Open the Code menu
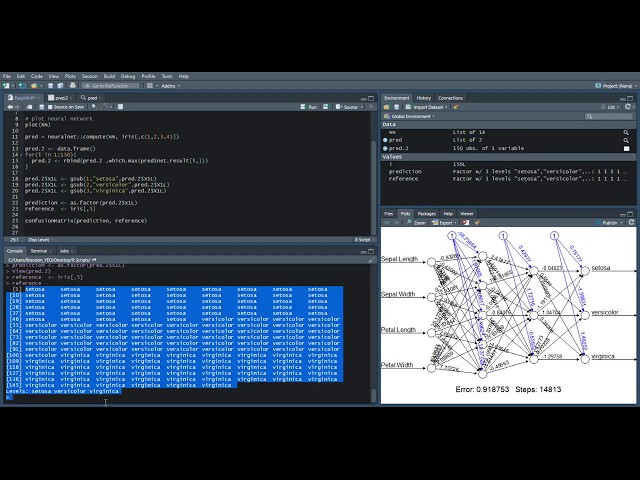The image size is (640, 480). (37, 76)
